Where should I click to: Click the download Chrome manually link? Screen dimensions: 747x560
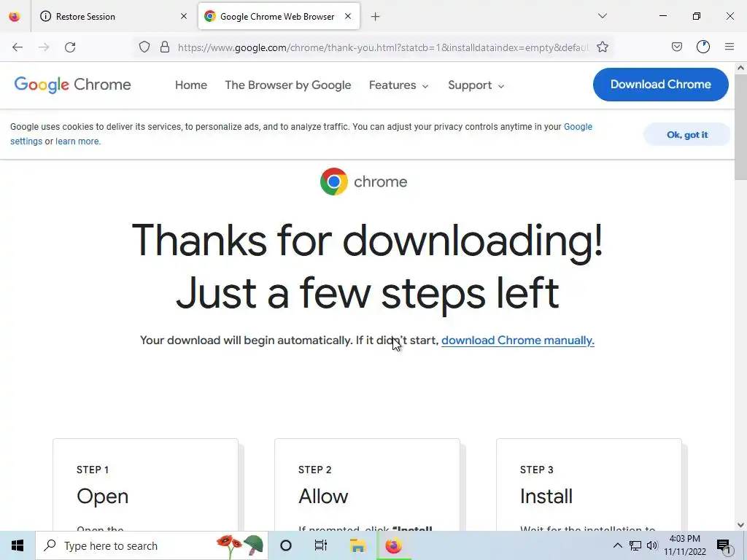518,341
